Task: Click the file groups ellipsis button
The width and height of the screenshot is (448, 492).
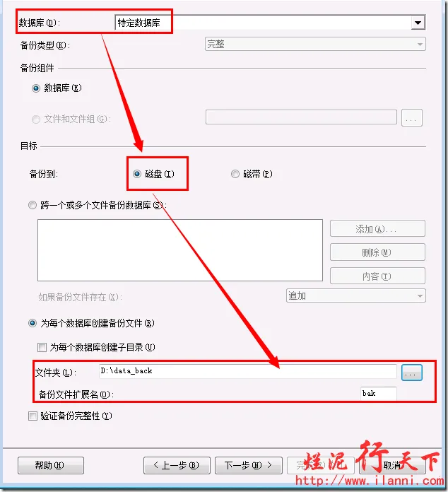Action: click(411, 118)
